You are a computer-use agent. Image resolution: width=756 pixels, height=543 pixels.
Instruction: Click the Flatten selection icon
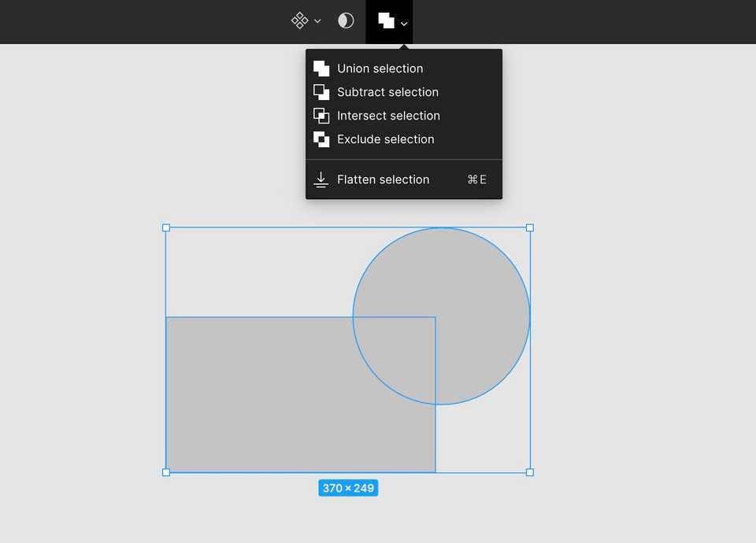point(321,179)
